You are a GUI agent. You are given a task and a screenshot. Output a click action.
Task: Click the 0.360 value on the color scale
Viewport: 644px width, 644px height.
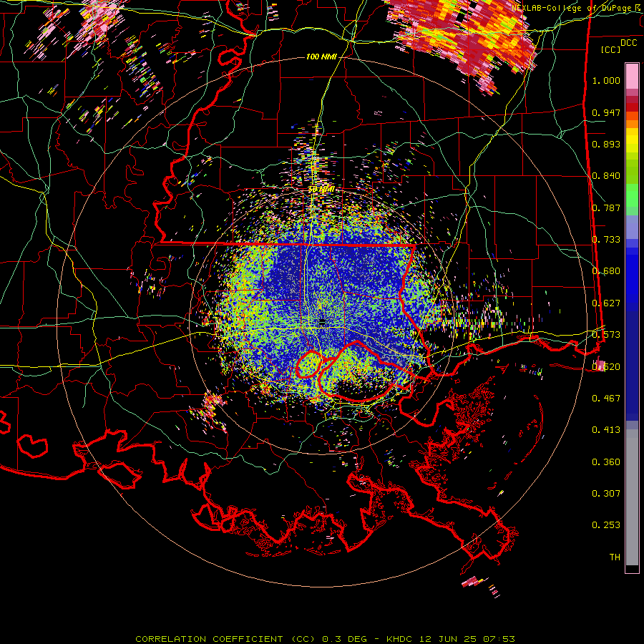coord(606,462)
